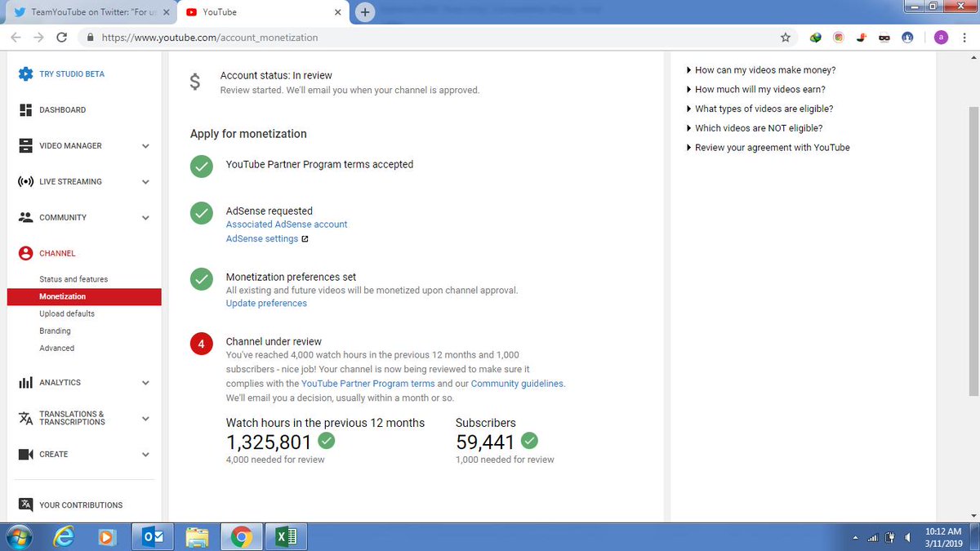Open Branding menu item
Viewport: 980px width, 551px height.
click(55, 331)
